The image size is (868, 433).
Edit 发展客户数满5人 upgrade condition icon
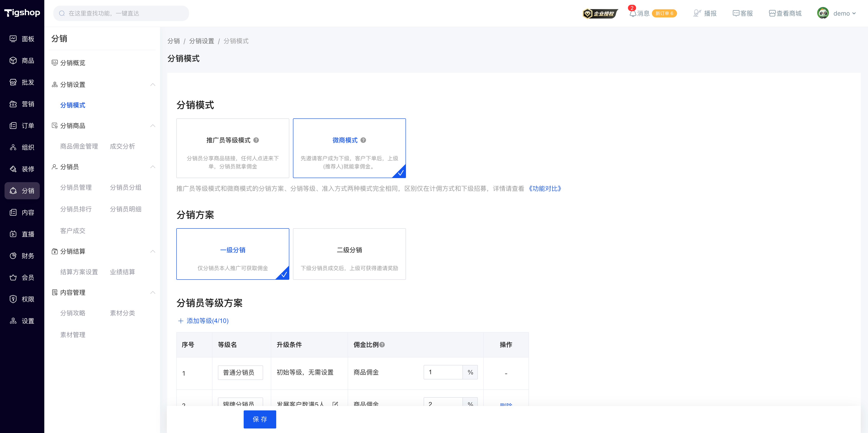[335, 404]
